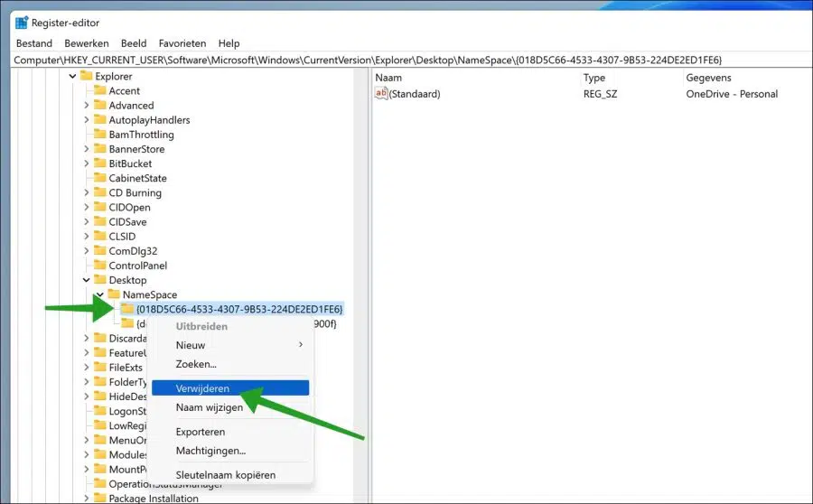Click the Type column header
This screenshot has width=813, height=504.
pos(594,78)
